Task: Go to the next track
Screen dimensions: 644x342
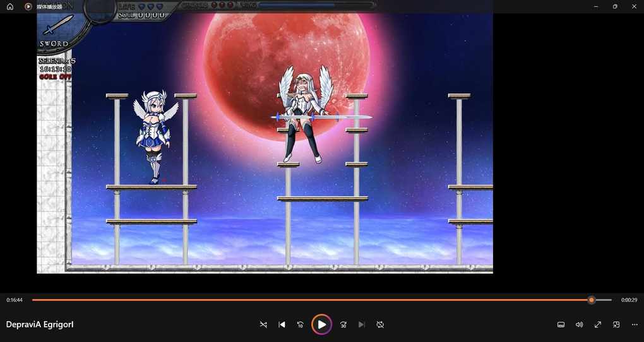Action: pos(362,324)
